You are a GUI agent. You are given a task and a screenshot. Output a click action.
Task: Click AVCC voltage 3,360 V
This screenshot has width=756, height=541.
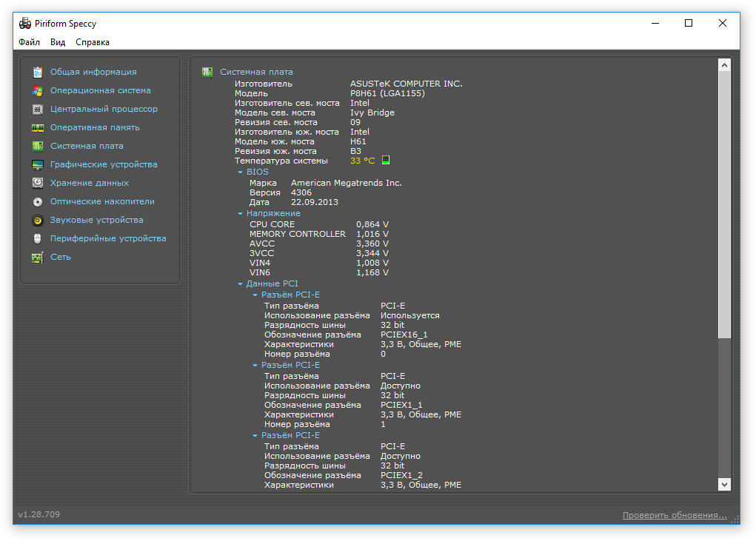point(372,243)
